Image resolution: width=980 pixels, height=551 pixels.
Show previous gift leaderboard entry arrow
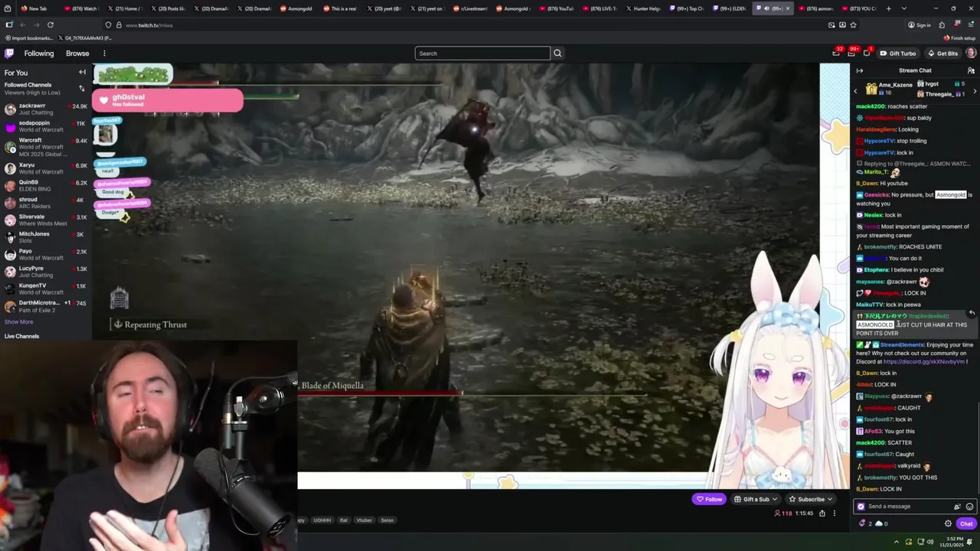[856, 91]
